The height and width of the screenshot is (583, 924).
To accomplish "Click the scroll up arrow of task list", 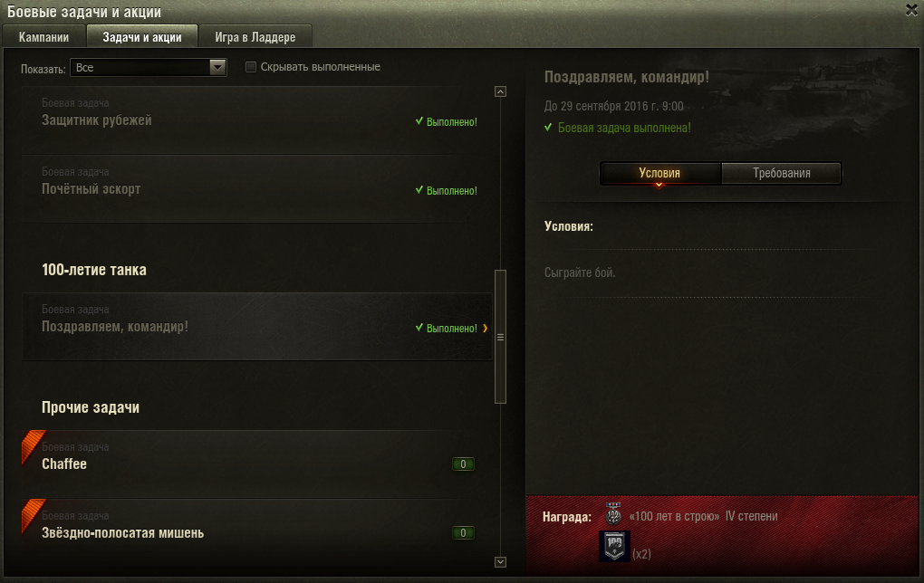I will (x=500, y=91).
